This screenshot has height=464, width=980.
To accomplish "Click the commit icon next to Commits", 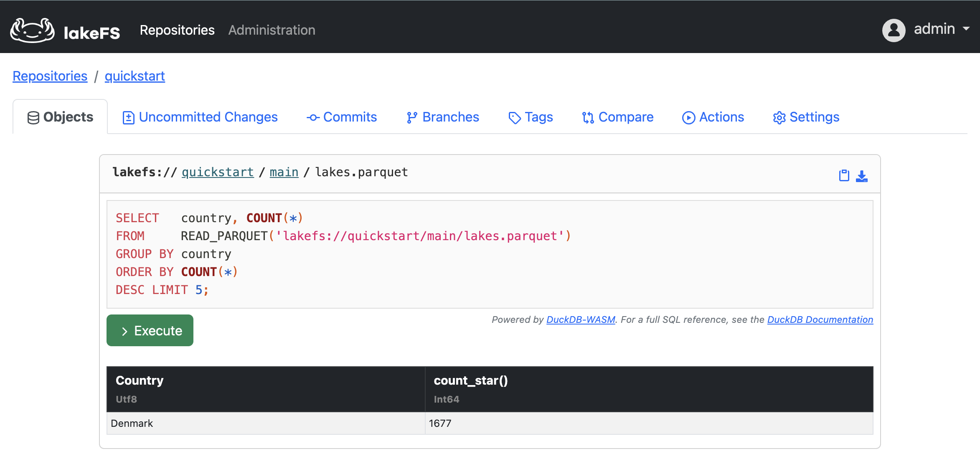I will click(312, 117).
